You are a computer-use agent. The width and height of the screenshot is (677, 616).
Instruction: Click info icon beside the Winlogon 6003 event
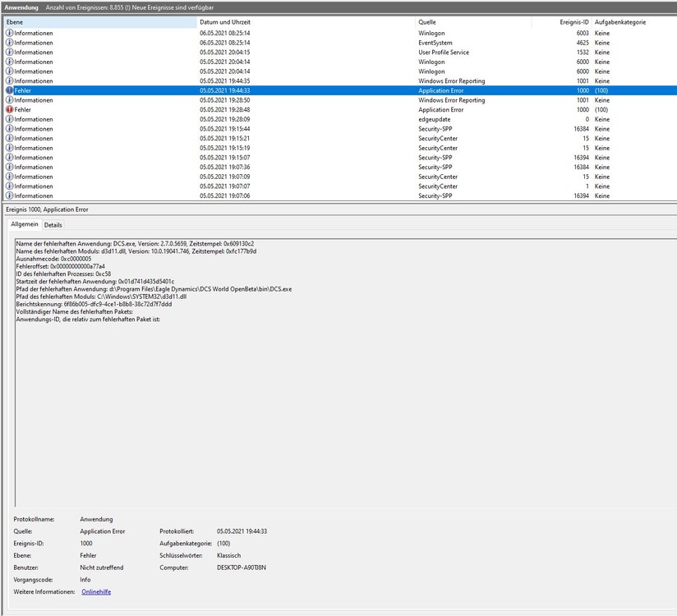coord(8,32)
